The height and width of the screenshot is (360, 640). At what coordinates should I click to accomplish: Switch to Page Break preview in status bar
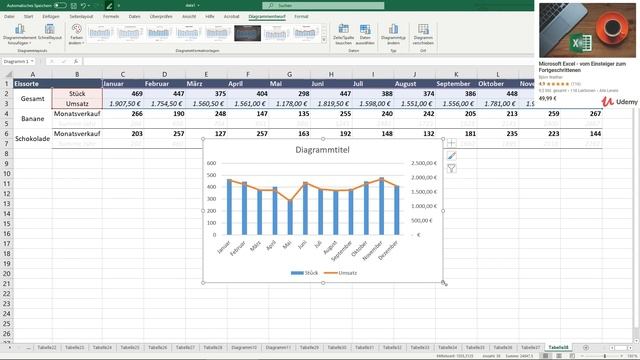click(x=572, y=356)
